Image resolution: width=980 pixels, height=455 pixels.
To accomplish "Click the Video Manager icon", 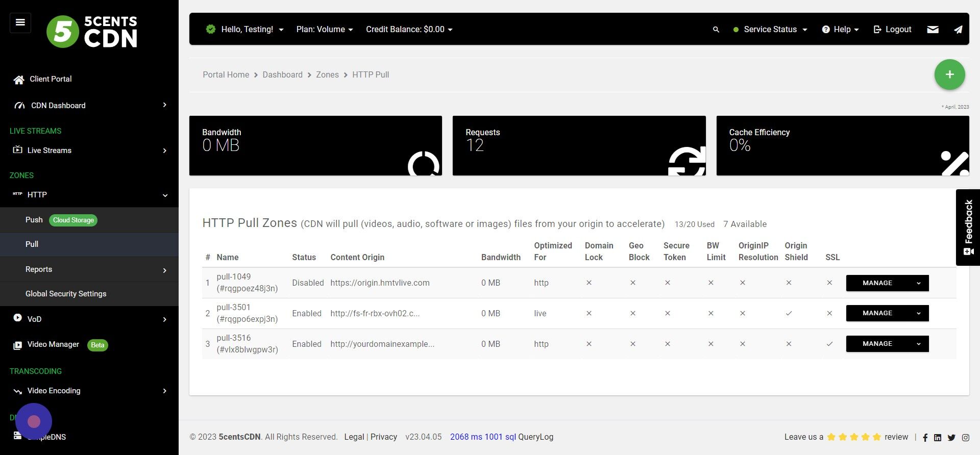I will pos(17,345).
